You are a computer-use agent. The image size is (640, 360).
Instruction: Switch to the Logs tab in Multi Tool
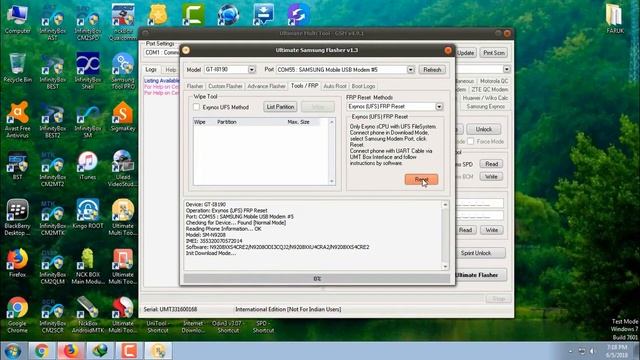(151, 69)
